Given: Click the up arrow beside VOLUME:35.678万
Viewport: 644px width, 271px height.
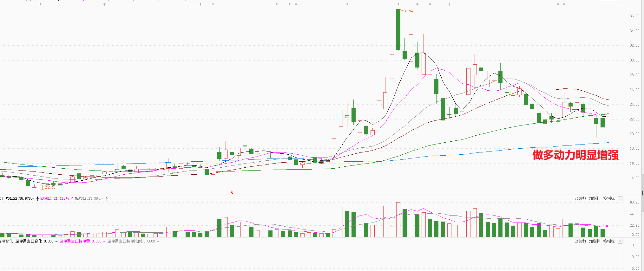Looking at the screenshot, I should pyautogui.click(x=37, y=199).
